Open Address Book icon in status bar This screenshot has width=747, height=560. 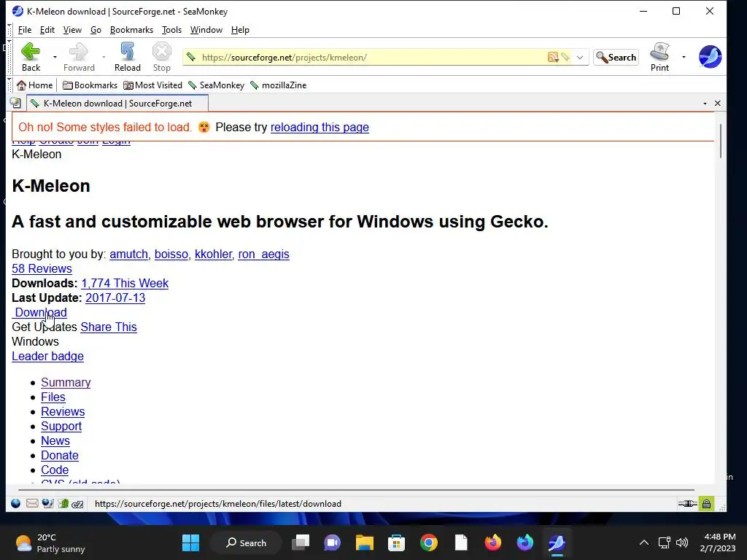tap(63, 503)
